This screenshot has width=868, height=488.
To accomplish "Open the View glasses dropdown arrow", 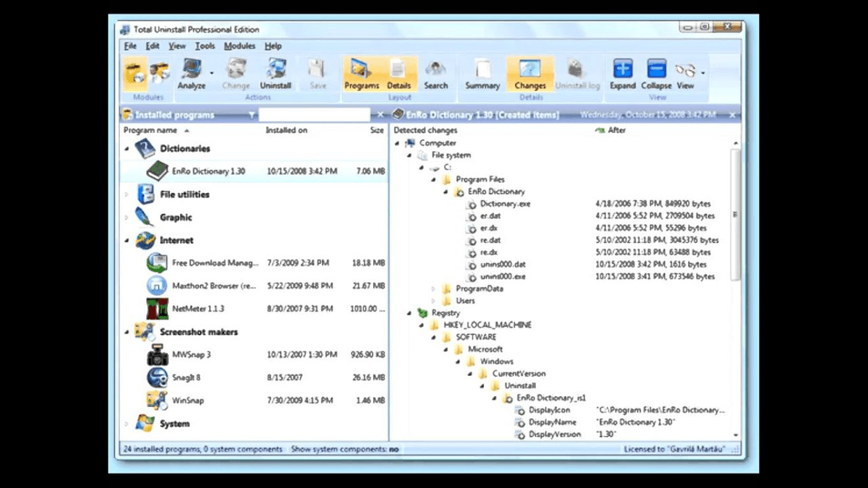I will tap(702, 73).
